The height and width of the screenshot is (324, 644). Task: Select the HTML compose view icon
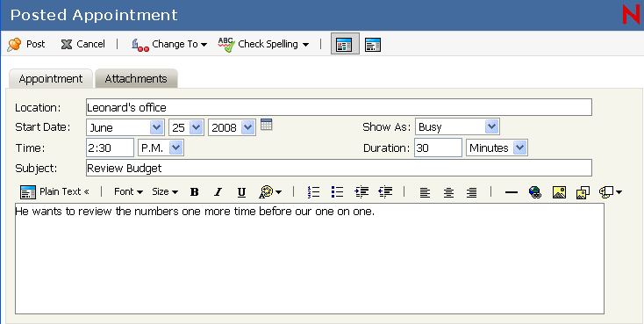point(345,45)
